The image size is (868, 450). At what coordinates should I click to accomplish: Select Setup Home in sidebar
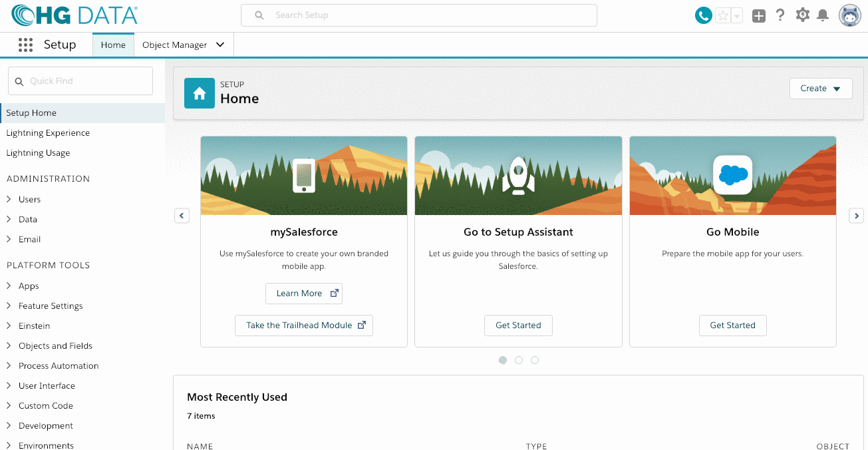point(82,113)
